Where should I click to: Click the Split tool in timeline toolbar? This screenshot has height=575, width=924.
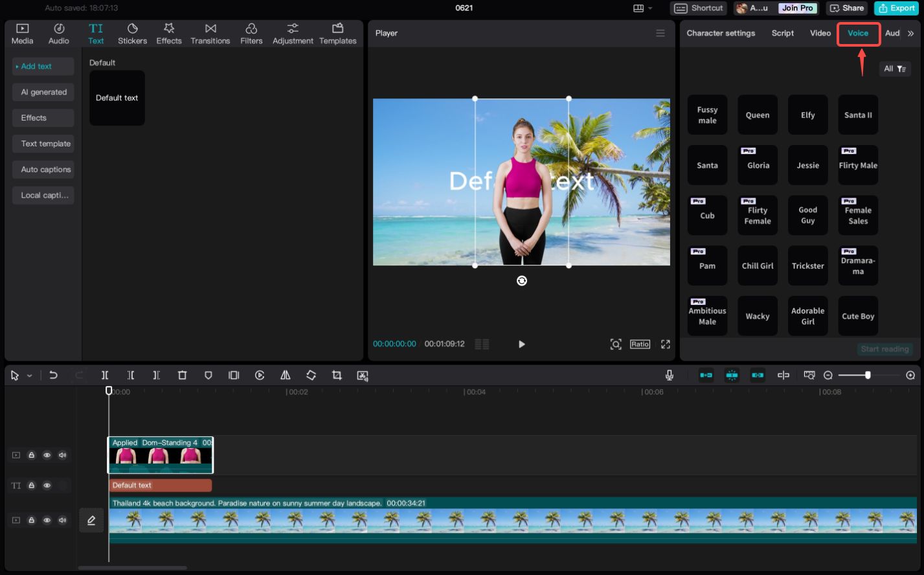pyautogui.click(x=105, y=376)
